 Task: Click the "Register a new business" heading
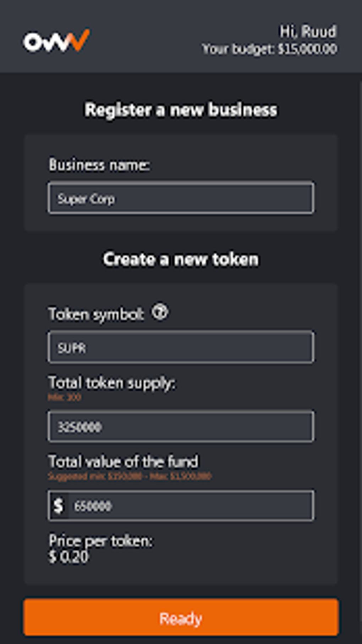[181, 110]
